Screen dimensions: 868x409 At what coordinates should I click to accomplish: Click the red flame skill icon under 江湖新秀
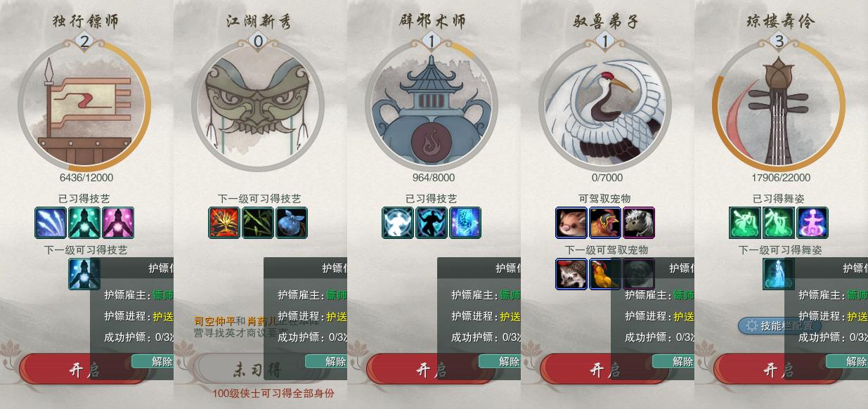point(224,223)
